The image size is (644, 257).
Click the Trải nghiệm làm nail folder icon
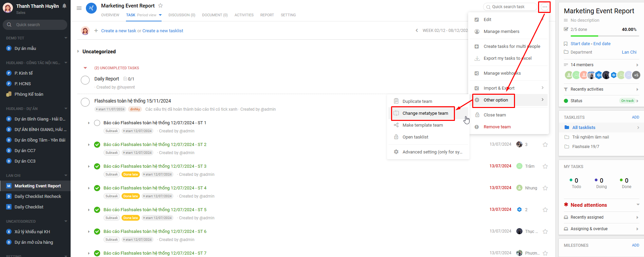point(567,137)
